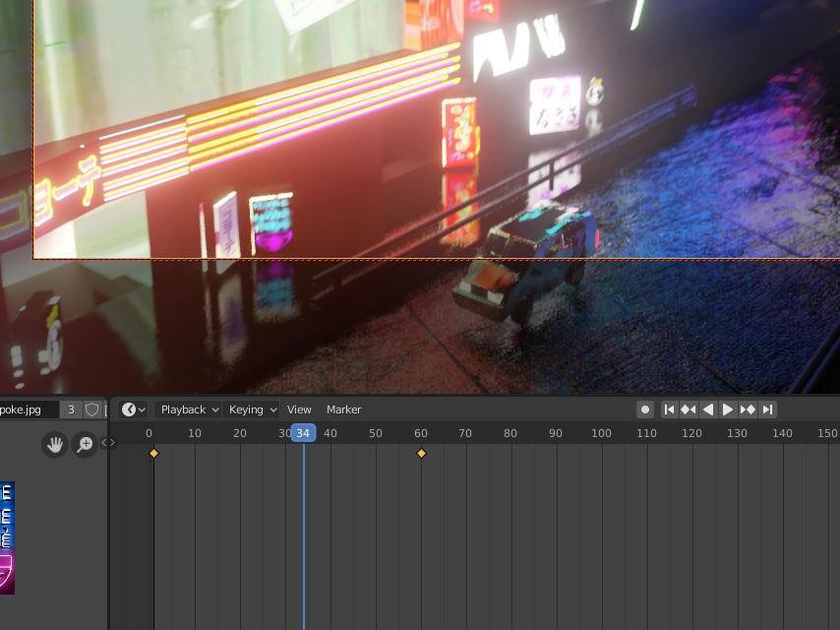
Task: Enable auto keying with the record button
Action: coord(646,409)
